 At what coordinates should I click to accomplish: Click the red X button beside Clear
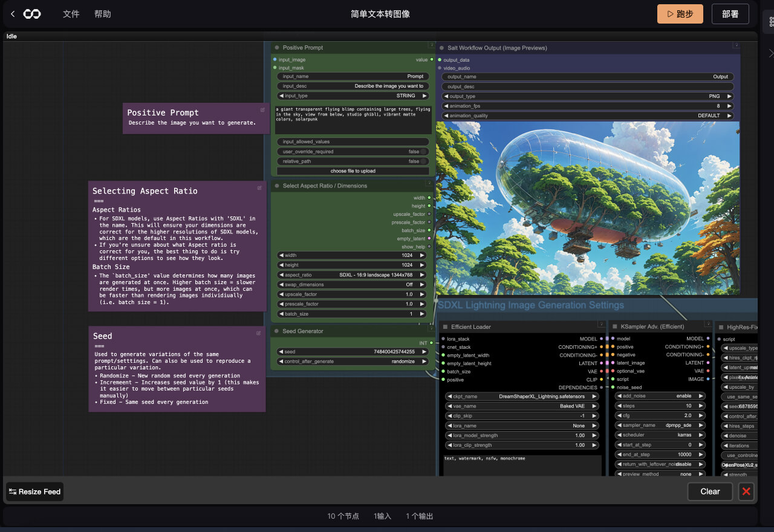click(746, 491)
